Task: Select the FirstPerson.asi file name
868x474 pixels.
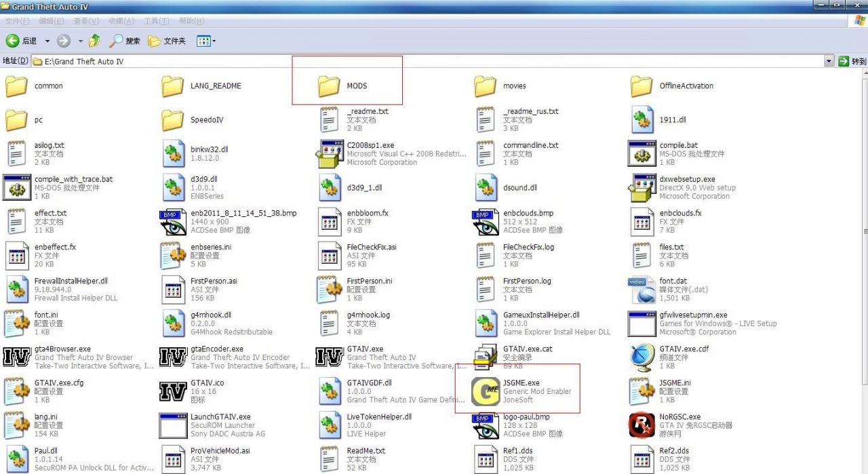Action: [x=214, y=281]
